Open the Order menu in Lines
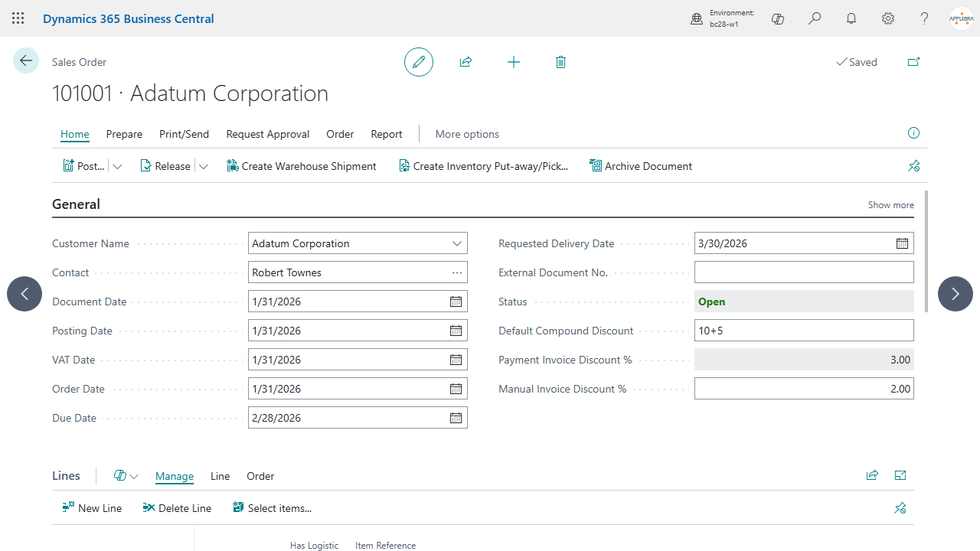Image resolution: width=980 pixels, height=551 pixels. 260,476
